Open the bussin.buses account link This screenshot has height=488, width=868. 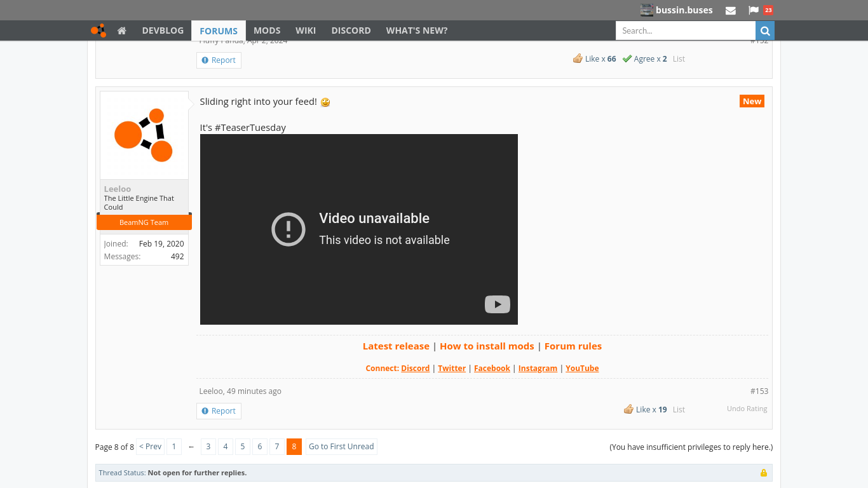tap(684, 10)
